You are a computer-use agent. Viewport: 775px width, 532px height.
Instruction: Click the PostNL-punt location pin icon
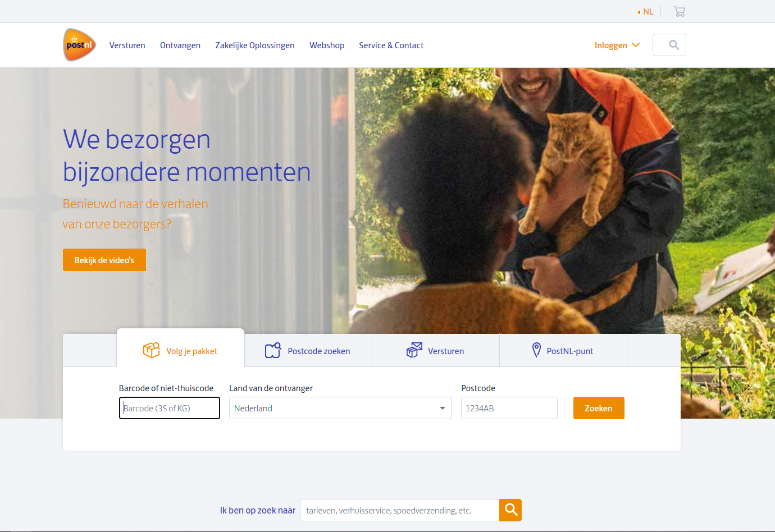tap(536, 350)
